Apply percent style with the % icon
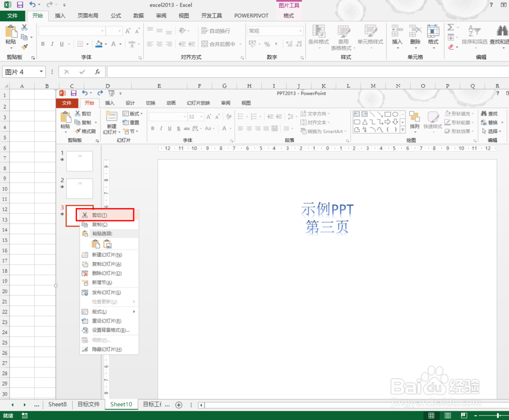Image resolution: width=509 pixels, height=420 pixels. (267, 44)
